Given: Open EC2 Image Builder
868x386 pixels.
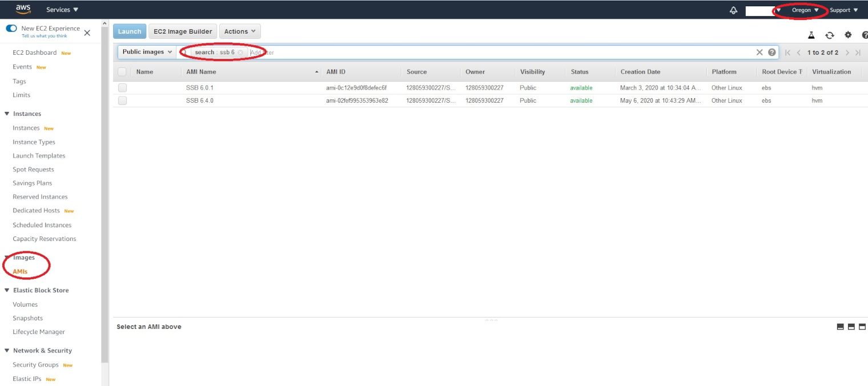Looking at the screenshot, I should point(183,31).
